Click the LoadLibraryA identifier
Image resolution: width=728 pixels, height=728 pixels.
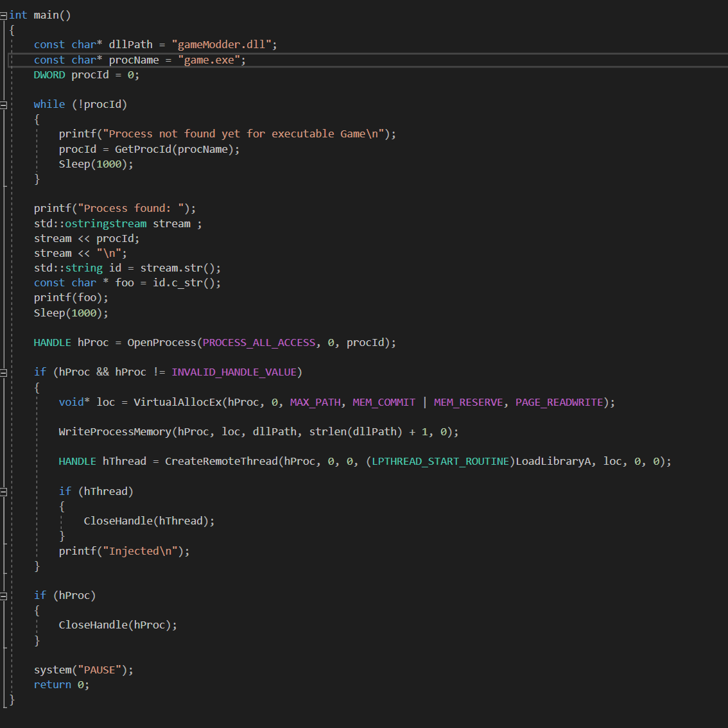pyautogui.click(x=553, y=462)
